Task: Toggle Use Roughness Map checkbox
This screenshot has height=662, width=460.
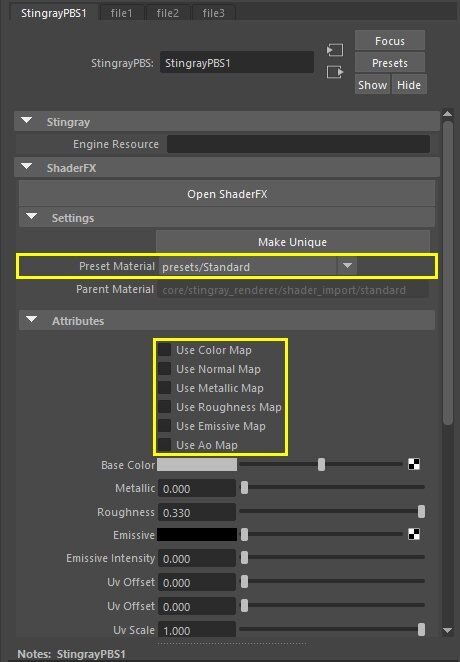Action: click(164, 407)
